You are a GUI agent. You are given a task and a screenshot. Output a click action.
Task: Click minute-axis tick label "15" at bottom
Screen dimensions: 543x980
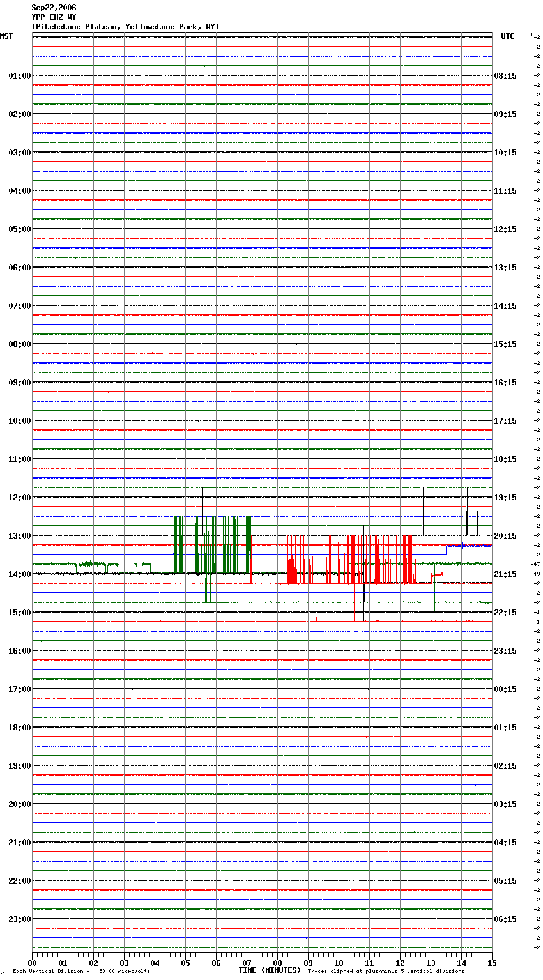click(x=492, y=963)
